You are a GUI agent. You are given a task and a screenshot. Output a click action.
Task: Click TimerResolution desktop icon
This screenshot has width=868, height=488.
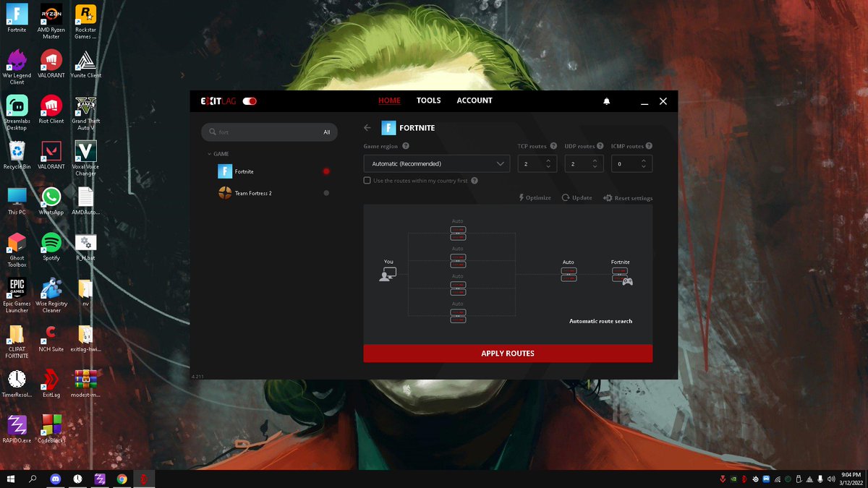pyautogui.click(x=17, y=383)
